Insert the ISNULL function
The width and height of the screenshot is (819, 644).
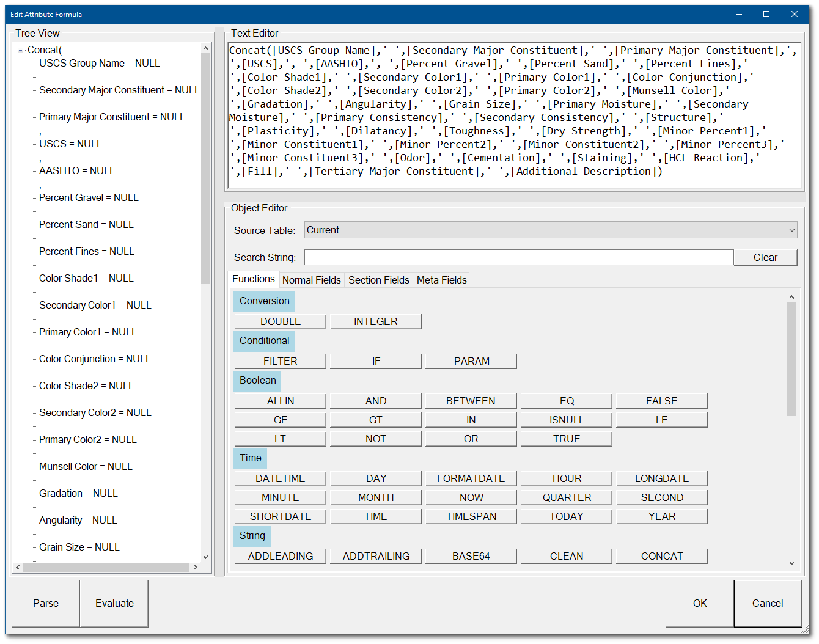point(567,420)
